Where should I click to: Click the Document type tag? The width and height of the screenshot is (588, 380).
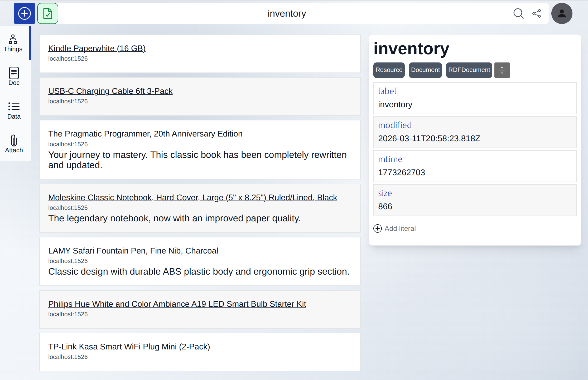click(425, 70)
